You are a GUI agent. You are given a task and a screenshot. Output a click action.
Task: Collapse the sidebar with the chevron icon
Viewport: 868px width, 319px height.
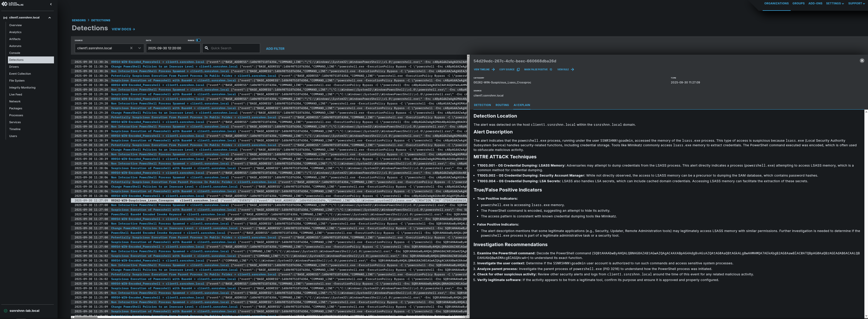(x=51, y=4)
